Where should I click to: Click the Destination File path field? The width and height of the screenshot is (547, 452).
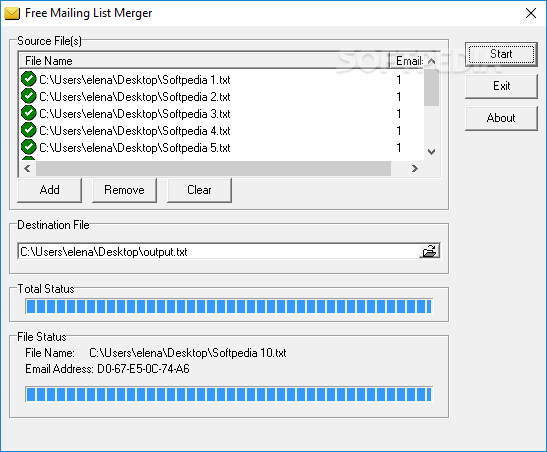coord(218,251)
